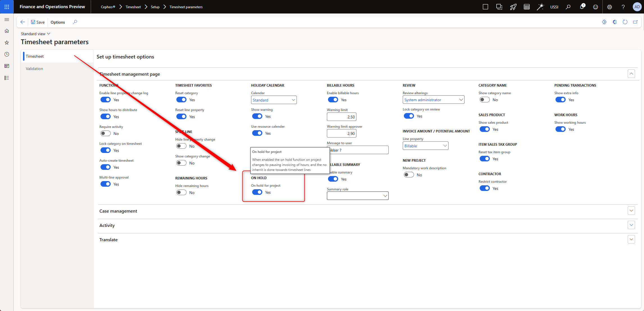Click the notifications bell icon
Screen dimensions: 644x311
coord(582,7)
